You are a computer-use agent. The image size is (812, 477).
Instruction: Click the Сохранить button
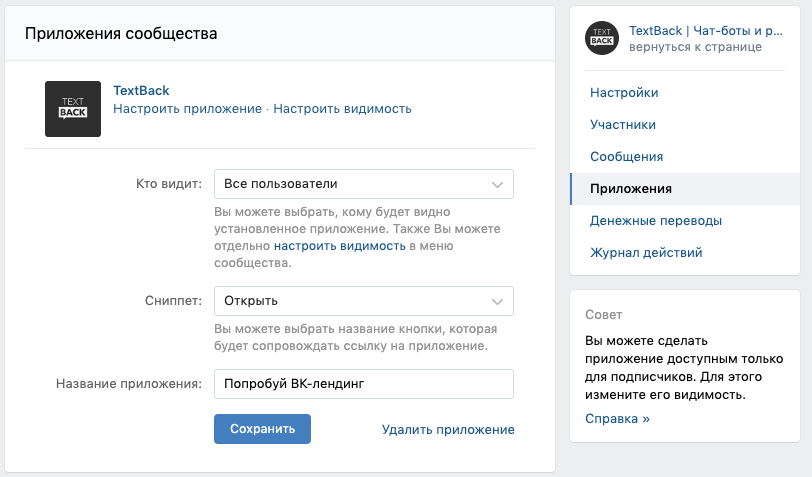coord(263,429)
